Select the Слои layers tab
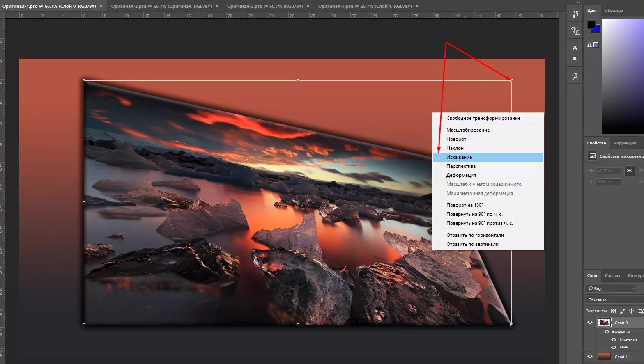Viewport: 644px width, 364px height. point(592,276)
